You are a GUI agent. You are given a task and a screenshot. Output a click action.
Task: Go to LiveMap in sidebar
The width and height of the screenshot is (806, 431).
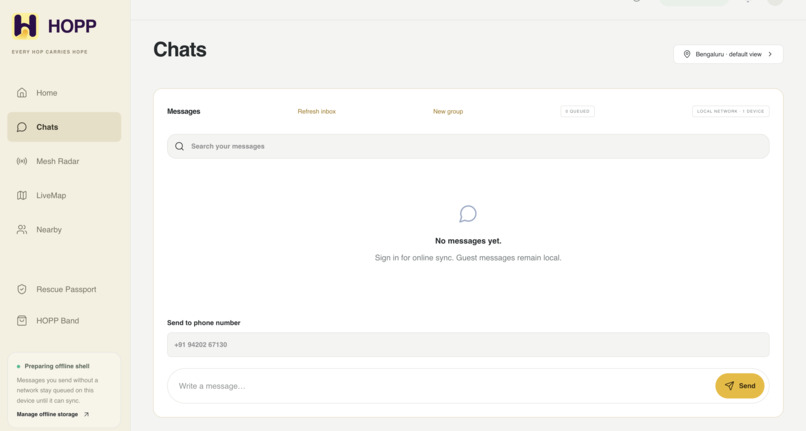64,195
